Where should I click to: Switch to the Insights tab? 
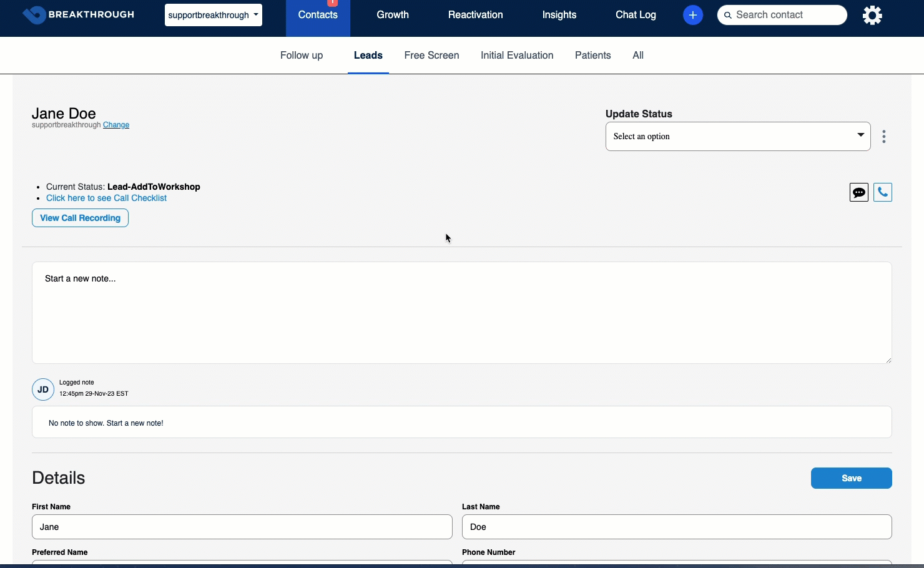pyautogui.click(x=559, y=15)
